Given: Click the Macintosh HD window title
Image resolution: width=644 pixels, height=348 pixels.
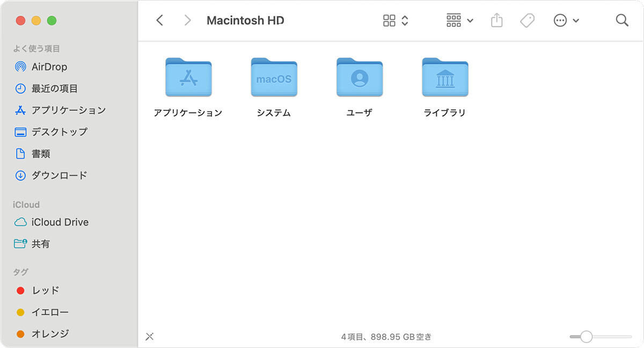Looking at the screenshot, I should pyautogui.click(x=245, y=20).
